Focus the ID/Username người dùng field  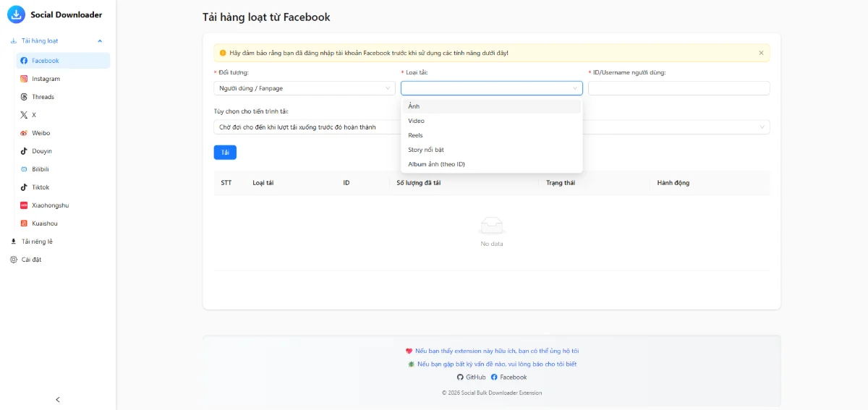[x=678, y=88]
